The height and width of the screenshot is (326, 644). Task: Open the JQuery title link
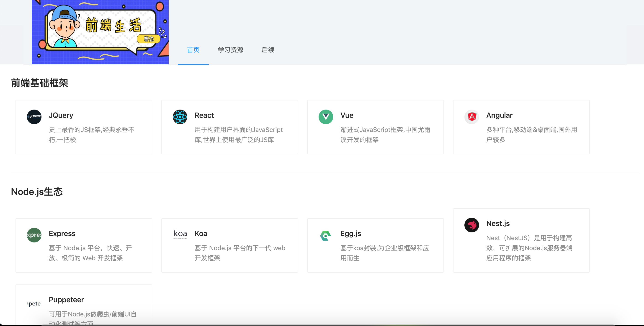tap(61, 115)
